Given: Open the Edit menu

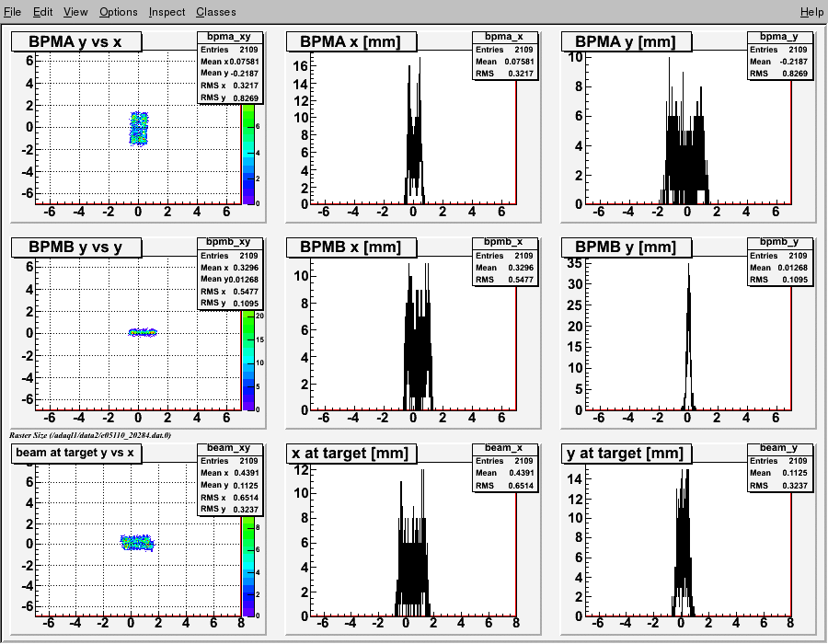Looking at the screenshot, I should pyautogui.click(x=42, y=12).
